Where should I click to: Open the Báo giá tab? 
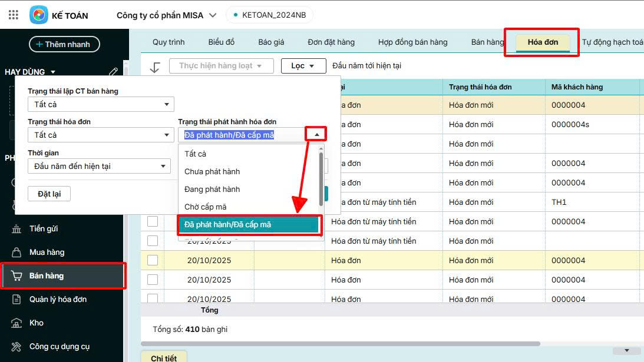[x=271, y=42]
